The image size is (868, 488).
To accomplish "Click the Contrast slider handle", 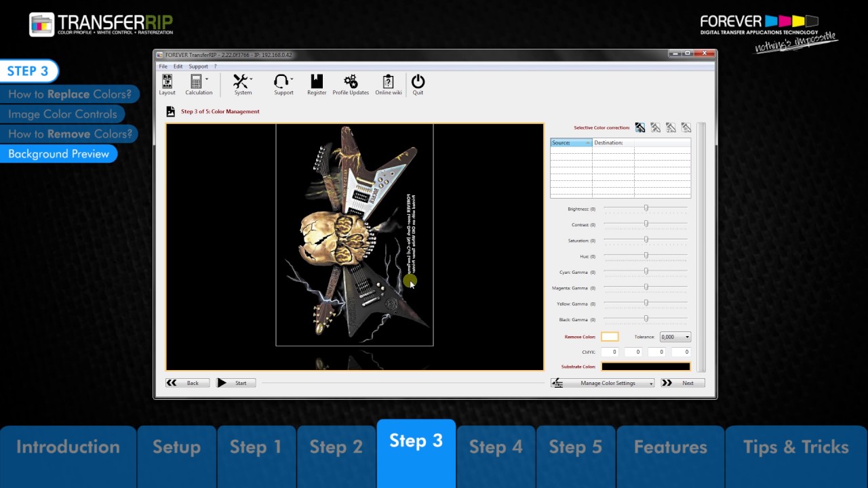I will 646,224.
